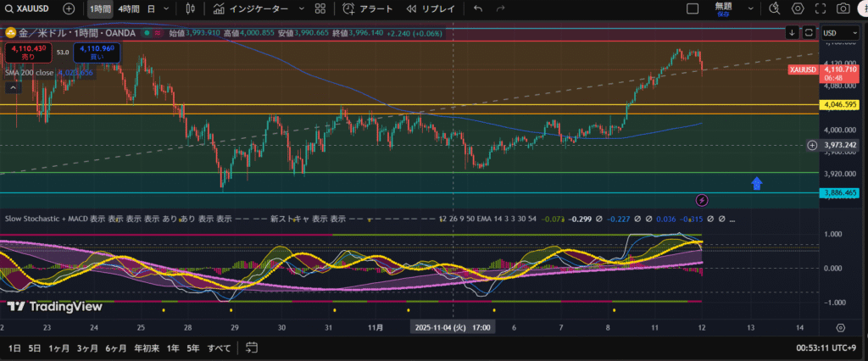Open the インジケーター menu
The width and height of the screenshot is (868, 361).
coord(251,9)
